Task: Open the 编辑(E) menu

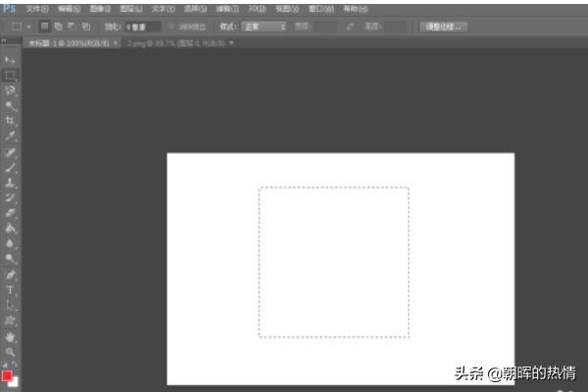Action: [69, 9]
